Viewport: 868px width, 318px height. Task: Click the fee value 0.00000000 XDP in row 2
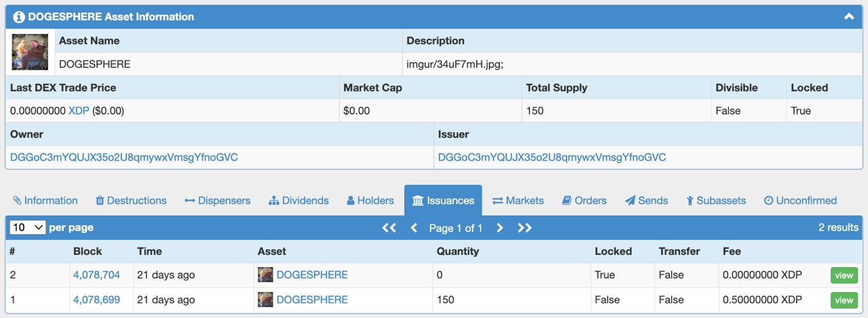(x=762, y=275)
